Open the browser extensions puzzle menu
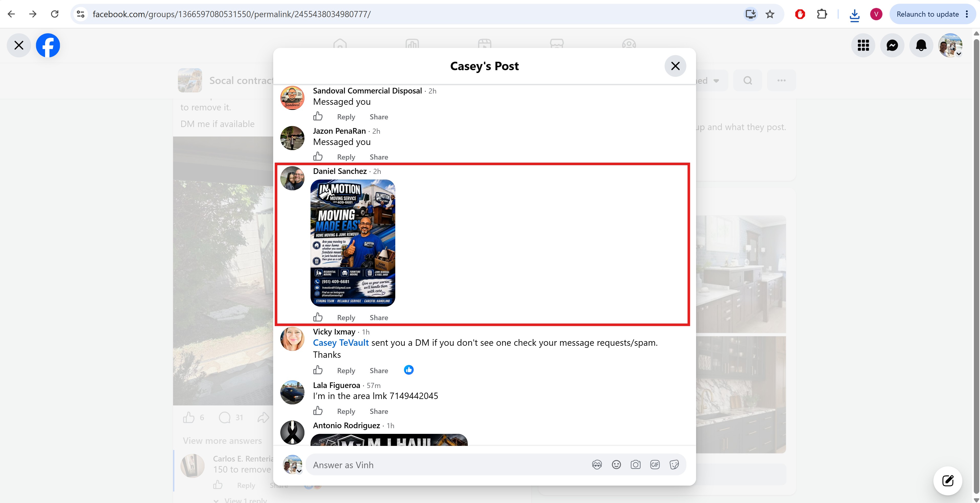980x503 pixels. click(x=822, y=14)
